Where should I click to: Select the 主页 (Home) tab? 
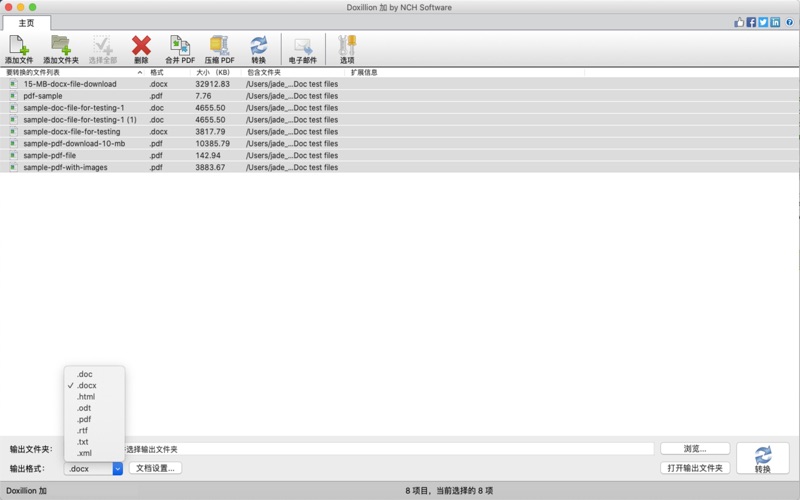pos(27,23)
